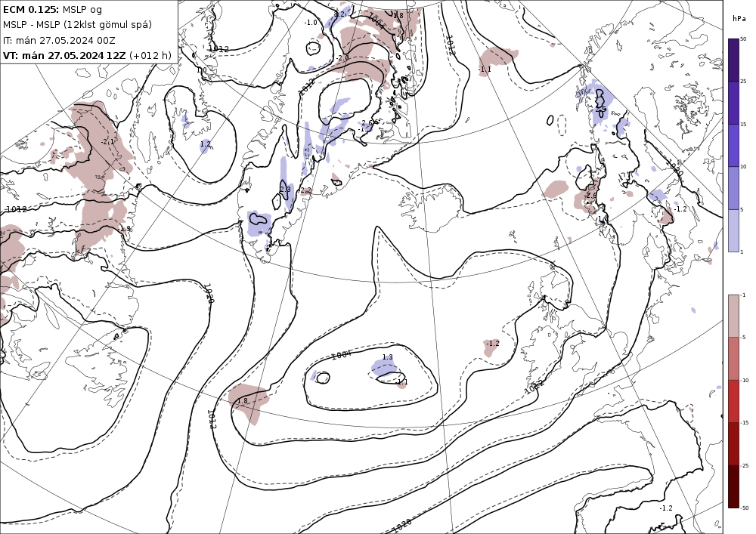This screenshot has width=756, height=534.
Task: Pick the red -10 to -15 legend segment
Action: pyautogui.click(x=733, y=401)
